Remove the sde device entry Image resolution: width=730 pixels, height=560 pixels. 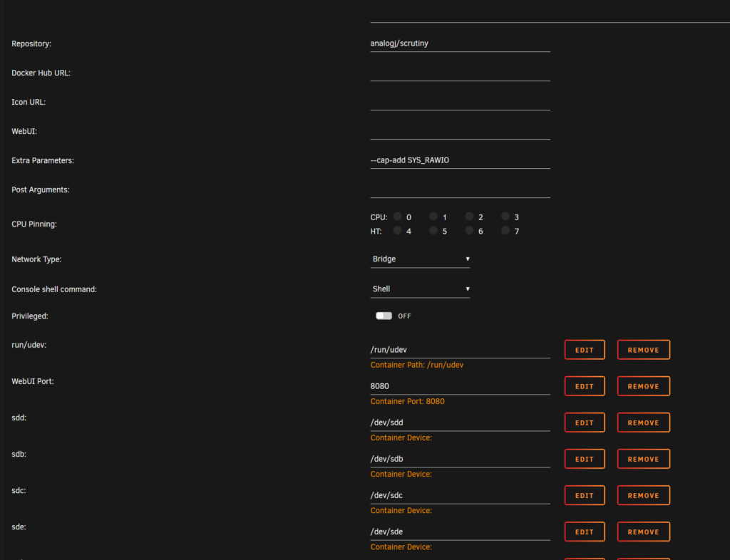coord(644,532)
